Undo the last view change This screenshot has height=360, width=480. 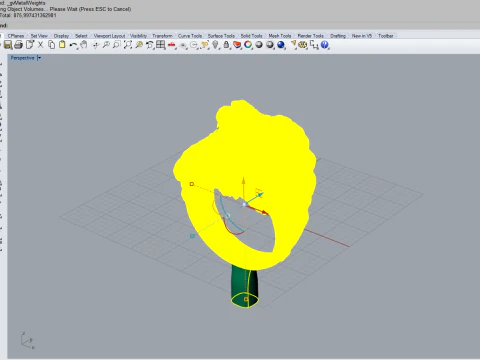[x=150, y=45]
